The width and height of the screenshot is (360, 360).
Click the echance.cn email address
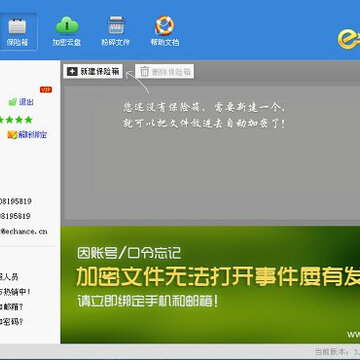pos(23,231)
